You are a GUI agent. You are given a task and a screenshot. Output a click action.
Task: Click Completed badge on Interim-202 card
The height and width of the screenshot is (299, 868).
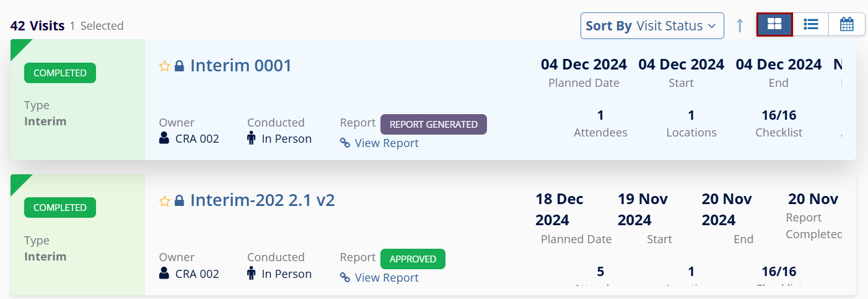tap(60, 207)
